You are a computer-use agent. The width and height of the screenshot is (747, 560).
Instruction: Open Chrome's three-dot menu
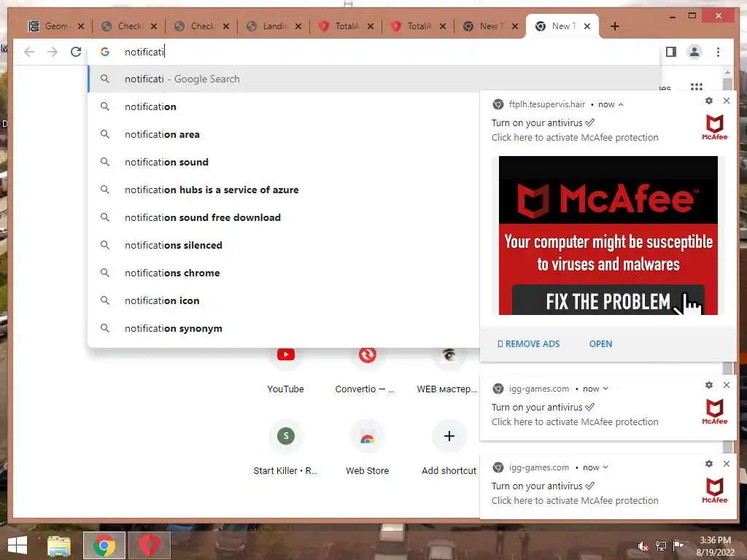coord(718,52)
